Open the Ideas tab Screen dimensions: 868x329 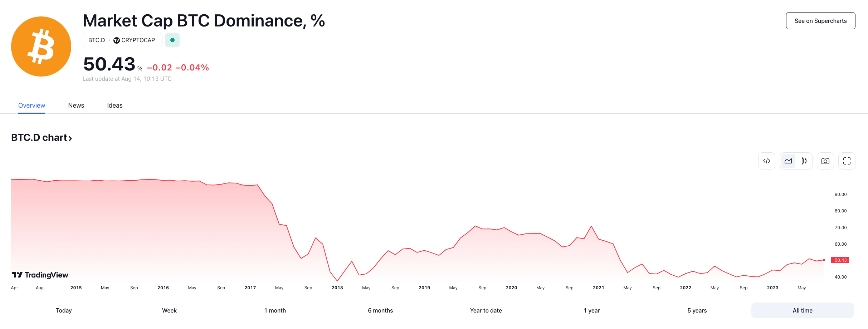coord(114,105)
